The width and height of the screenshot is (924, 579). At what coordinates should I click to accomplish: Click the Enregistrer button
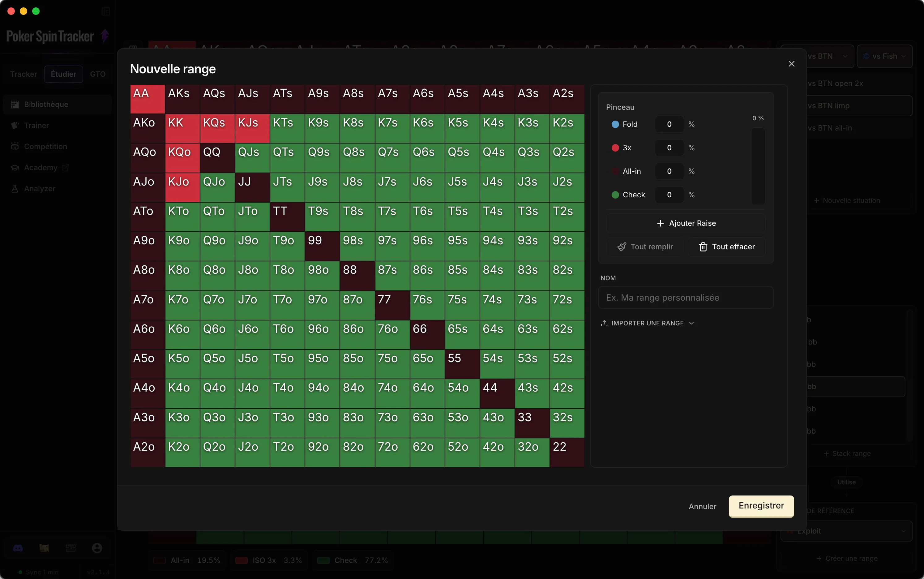761,506
